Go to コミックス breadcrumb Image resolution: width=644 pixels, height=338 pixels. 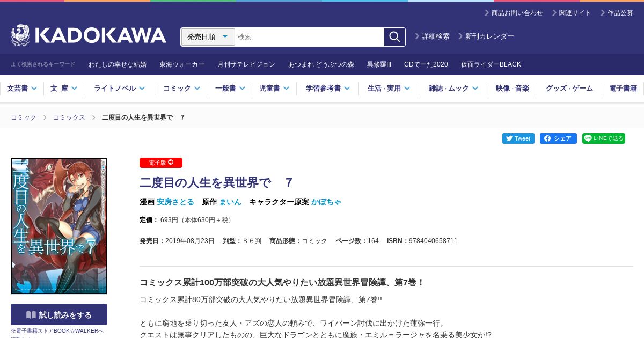pyautogui.click(x=69, y=117)
